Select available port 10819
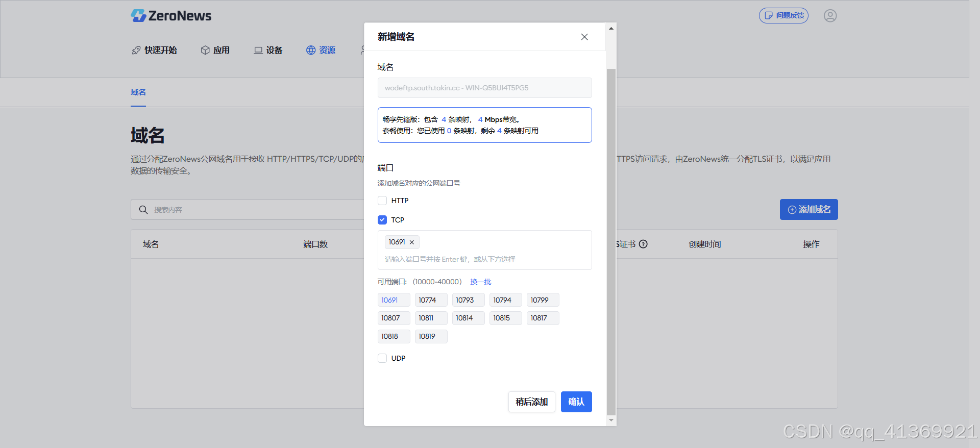This screenshot has height=448, width=980. (431, 336)
